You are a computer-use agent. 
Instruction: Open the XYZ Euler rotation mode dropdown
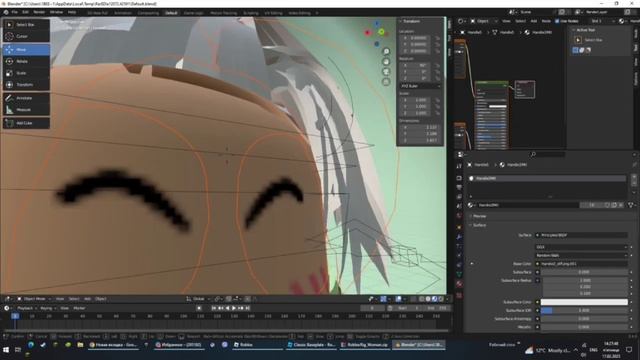(420, 86)
